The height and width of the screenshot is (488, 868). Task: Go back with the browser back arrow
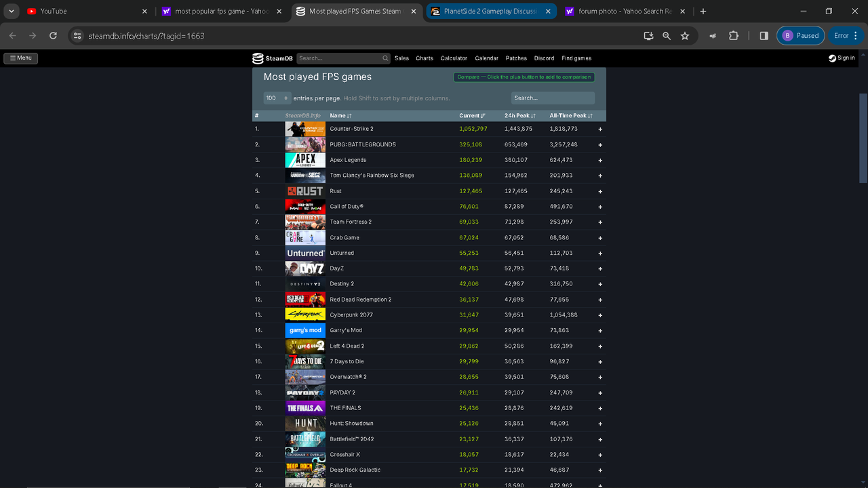click(x=12, y=36)
